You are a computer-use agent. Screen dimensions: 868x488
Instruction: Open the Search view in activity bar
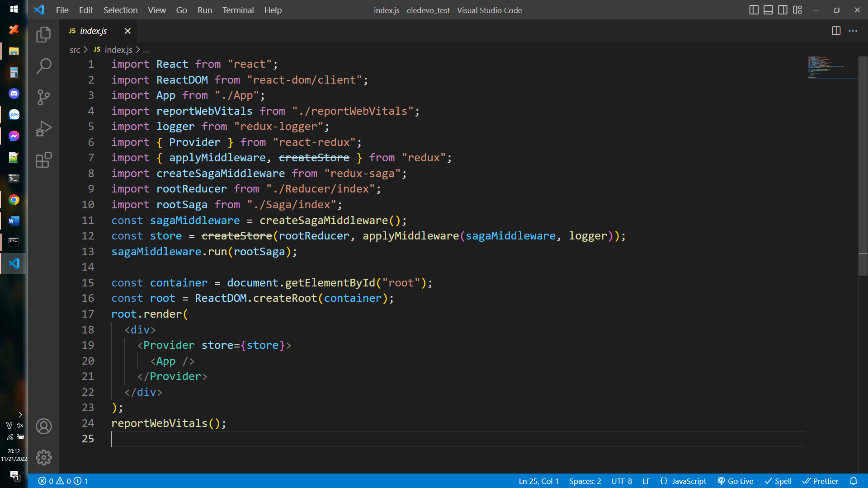[43, 66]
